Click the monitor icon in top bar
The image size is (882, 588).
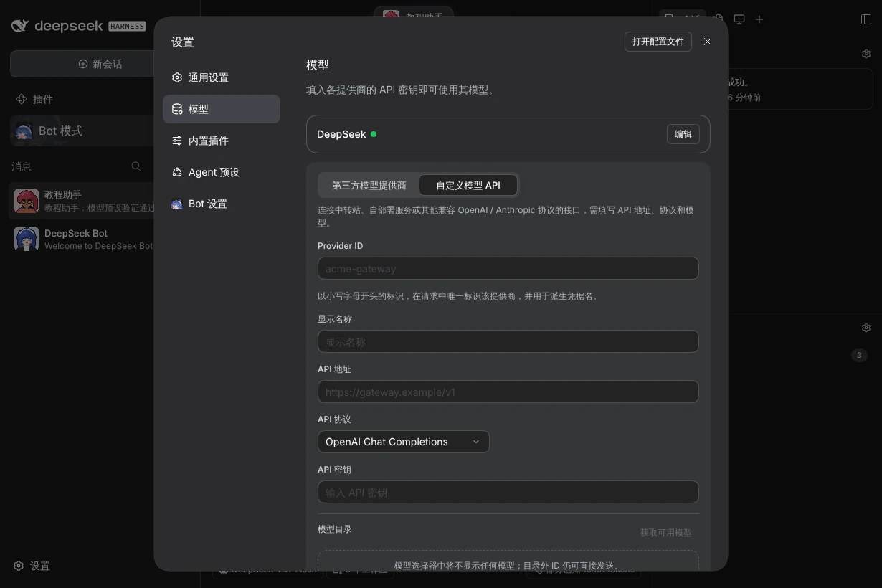coord(739,19)
